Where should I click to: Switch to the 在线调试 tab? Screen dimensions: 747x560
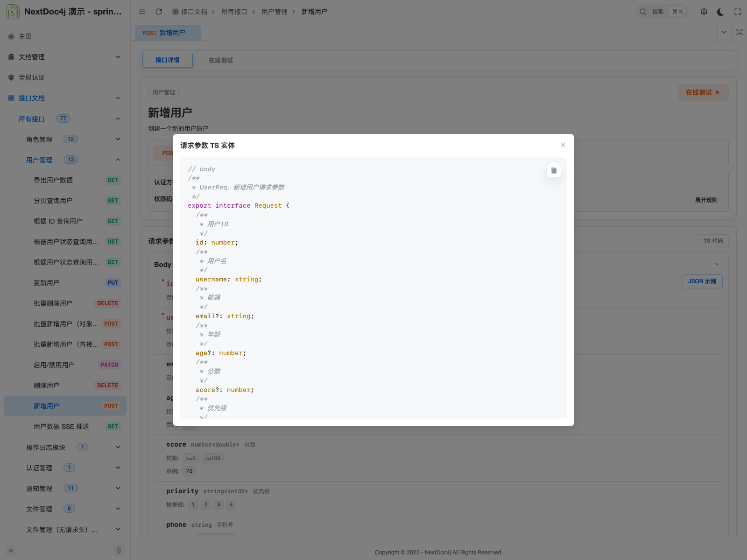pyautogui.click(x=221, y=60)
